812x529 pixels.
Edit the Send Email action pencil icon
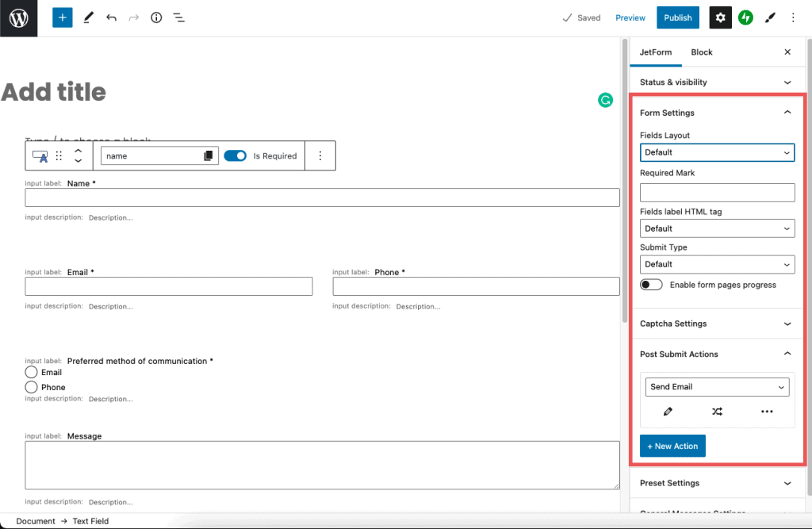coord(668,412)
